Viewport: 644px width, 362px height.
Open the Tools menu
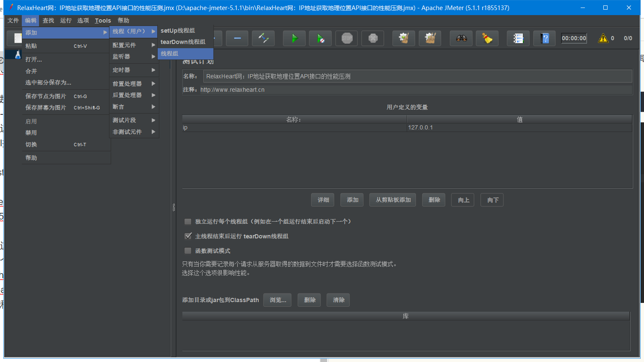click(103, 21)
